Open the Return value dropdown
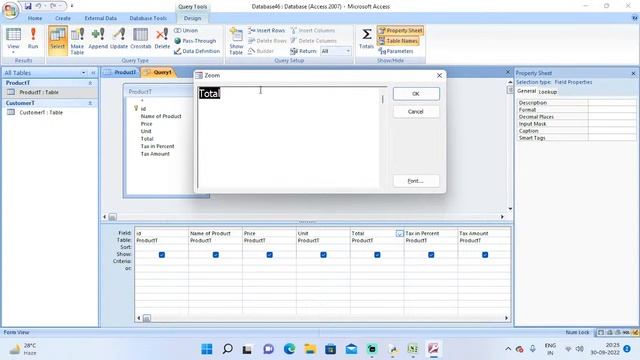 pyautogui.click(x=348, y=51)
